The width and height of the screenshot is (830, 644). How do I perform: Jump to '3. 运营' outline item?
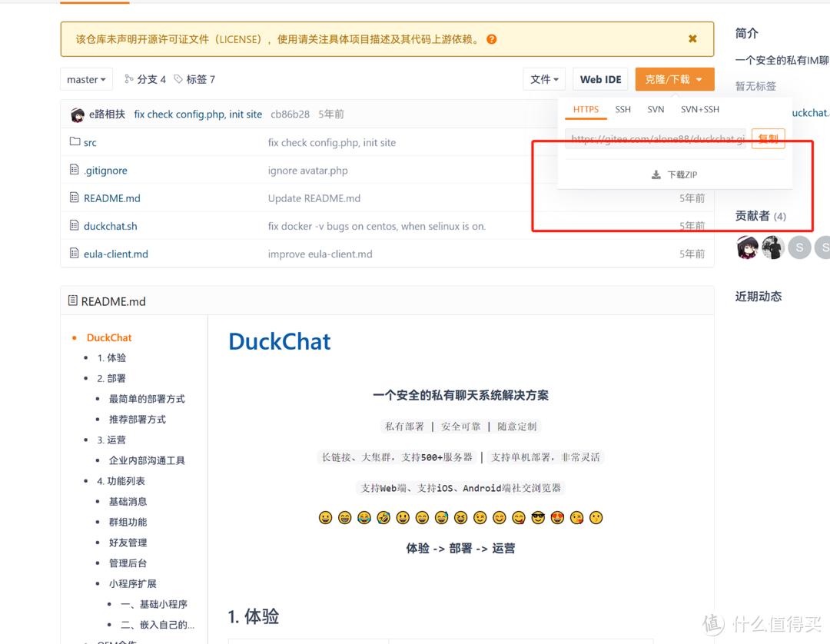pos(111,440)
